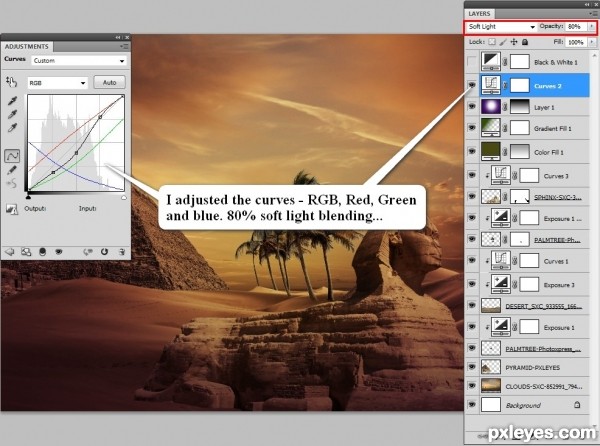Click the lock icon on Background layer
Image resolution: width=600 pixels, height=446 pixels.
[577, 405]
